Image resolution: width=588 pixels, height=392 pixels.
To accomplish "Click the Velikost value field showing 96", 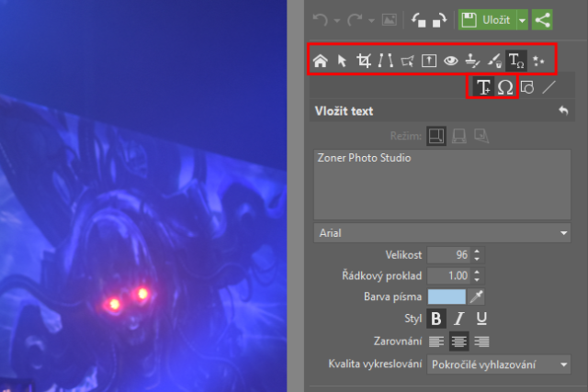I will [448, 255].
